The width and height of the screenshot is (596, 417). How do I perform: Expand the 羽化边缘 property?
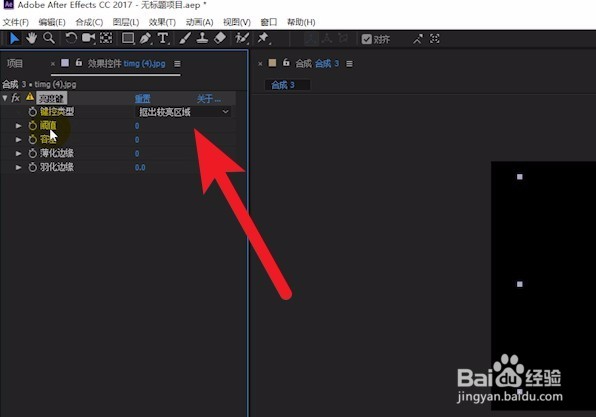(x=18, y=167)
